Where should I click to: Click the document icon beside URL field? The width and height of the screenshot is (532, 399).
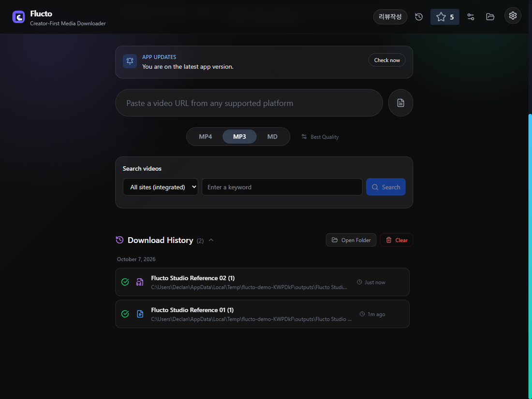click(400, 103)
